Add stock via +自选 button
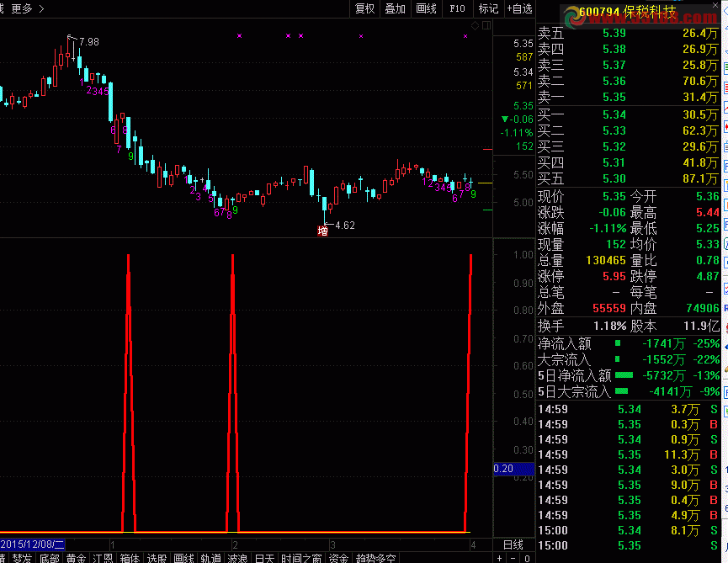This screenshot has width=728, height=563. click(519, 8)
